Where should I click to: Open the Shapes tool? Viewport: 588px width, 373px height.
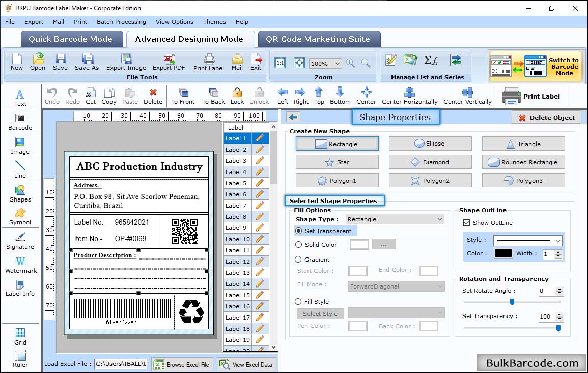click(x=20, y=193)
